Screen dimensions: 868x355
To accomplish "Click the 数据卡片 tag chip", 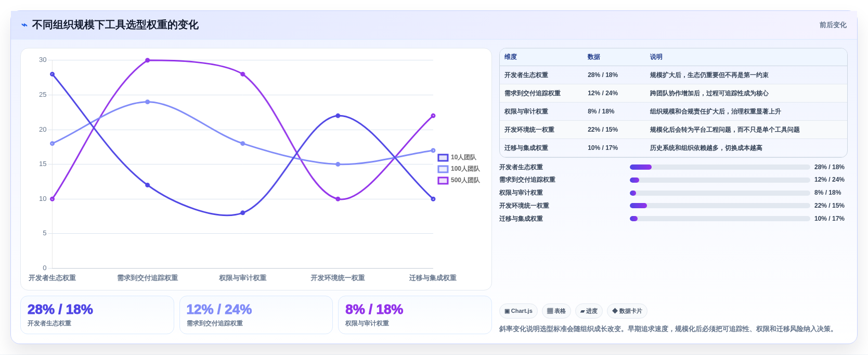I will click(627, 311).
